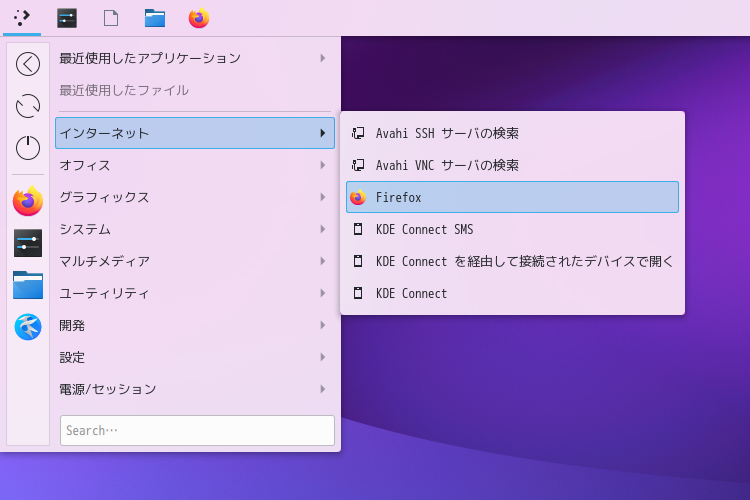The image size is (750, 500).
Task: Expand the arrow beside ユーティリティ
Action: (x=323, y=293)
